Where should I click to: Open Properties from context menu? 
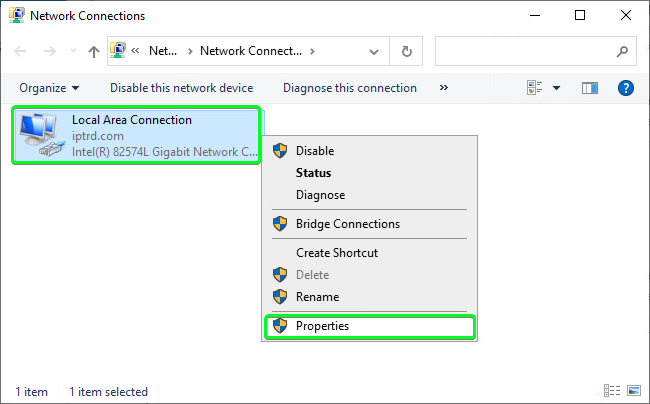(369, 326)
